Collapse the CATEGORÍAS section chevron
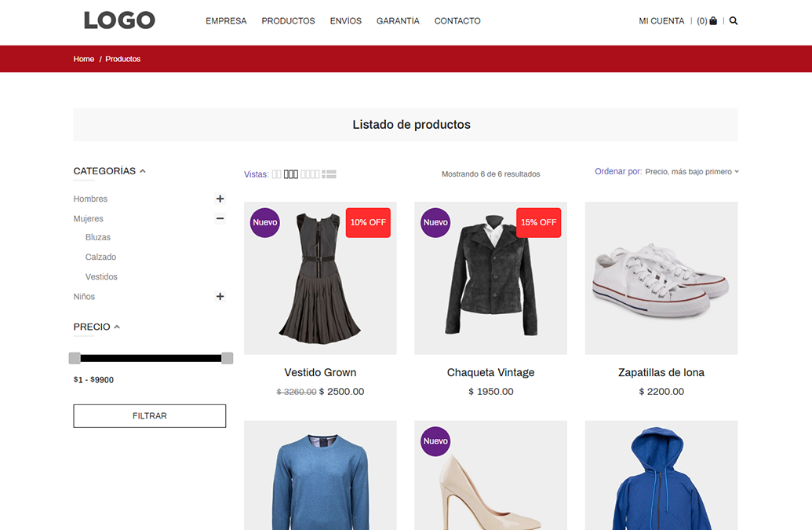The height and width of the screenshot is (530, 812). [143, 171]
